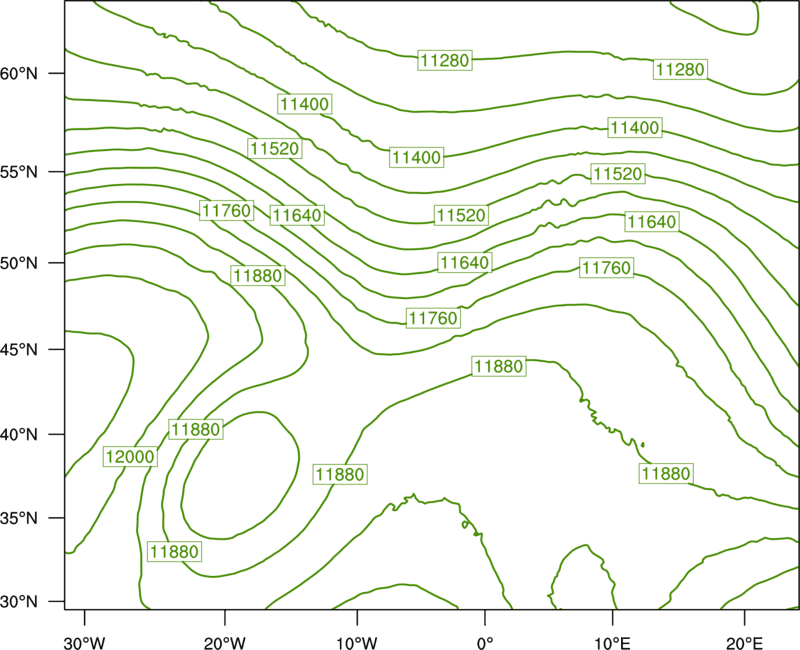This screenshot has width=800, height=650.
Task: Click the 50°N latitude axis label
Action: pos(19,263)
